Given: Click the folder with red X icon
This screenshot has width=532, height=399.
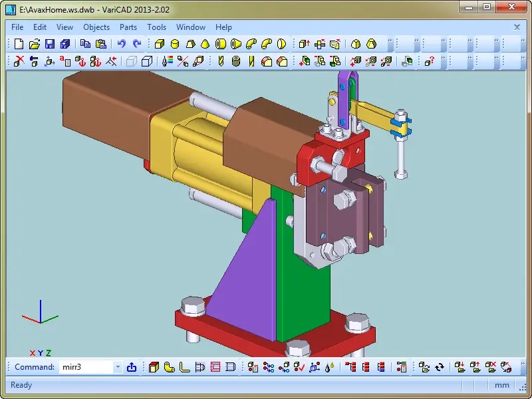Looking at the screenshot, I should pos(491,367).
